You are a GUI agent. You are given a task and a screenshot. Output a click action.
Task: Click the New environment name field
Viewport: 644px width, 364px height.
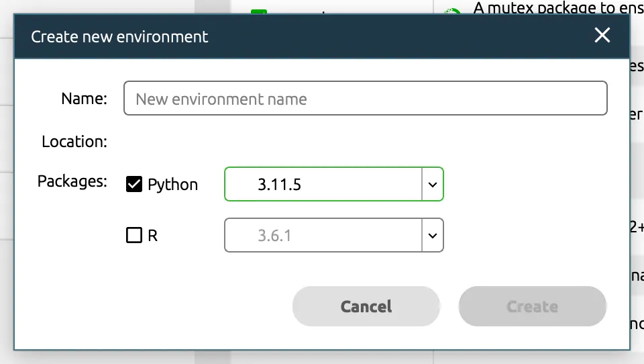point(365,99)
